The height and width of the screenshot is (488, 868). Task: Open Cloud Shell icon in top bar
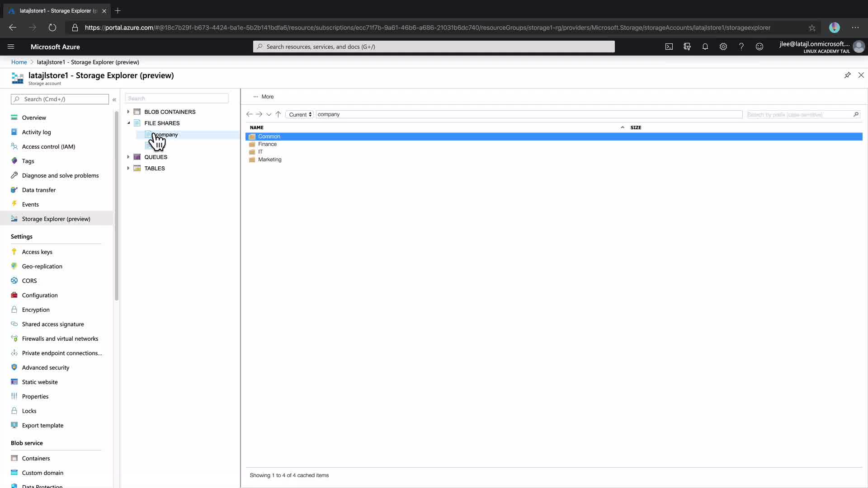click(669, 47)
